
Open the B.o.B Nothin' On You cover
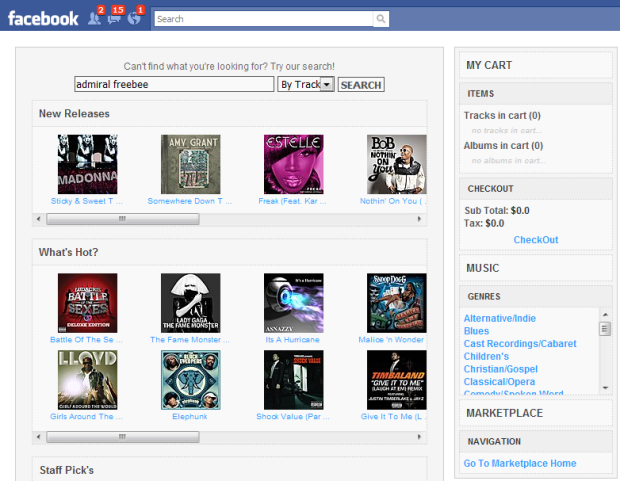click(397, 164)
